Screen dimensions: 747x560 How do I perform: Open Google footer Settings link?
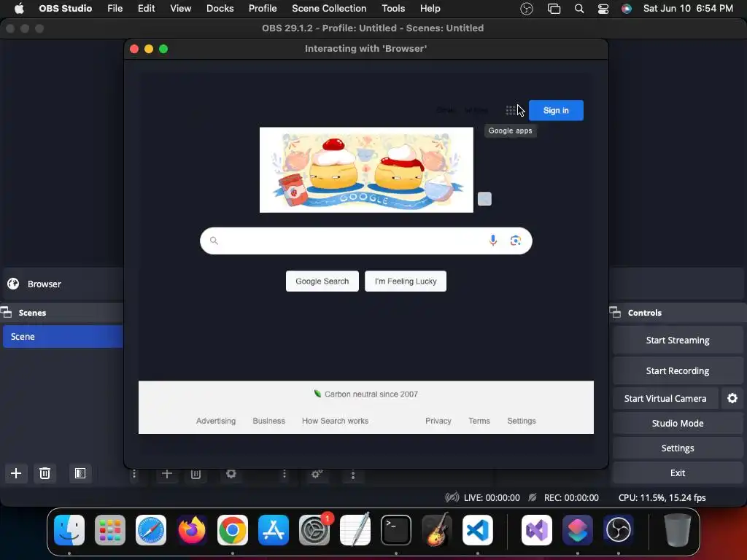(x=522, y=421)
